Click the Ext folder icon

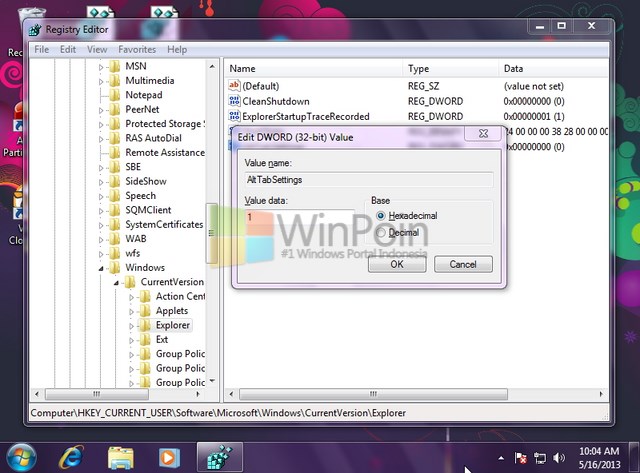click(145, 339)
